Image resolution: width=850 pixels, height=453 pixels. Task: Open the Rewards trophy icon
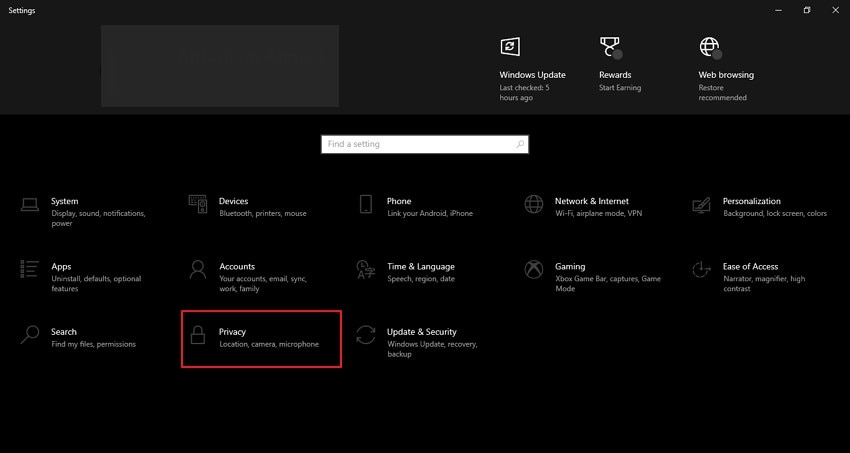610,47
